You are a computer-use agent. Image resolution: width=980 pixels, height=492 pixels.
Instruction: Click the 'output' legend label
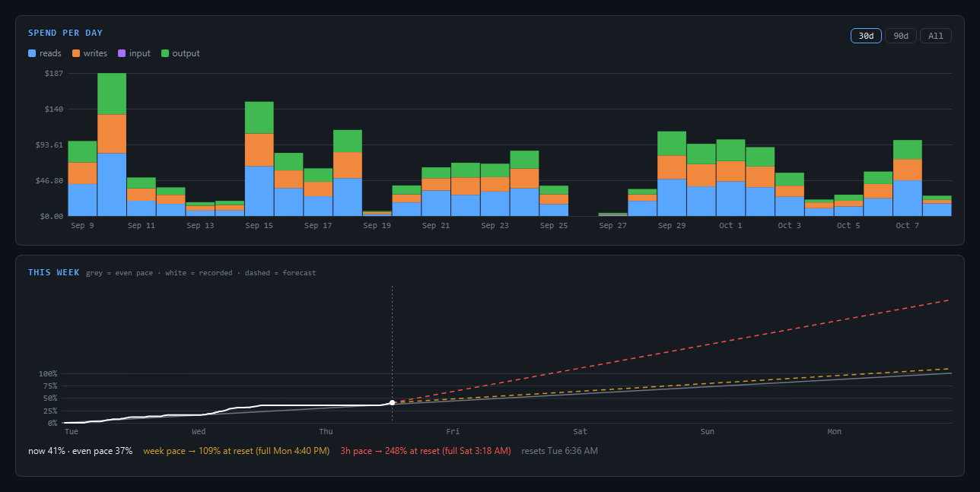point(186,53)
